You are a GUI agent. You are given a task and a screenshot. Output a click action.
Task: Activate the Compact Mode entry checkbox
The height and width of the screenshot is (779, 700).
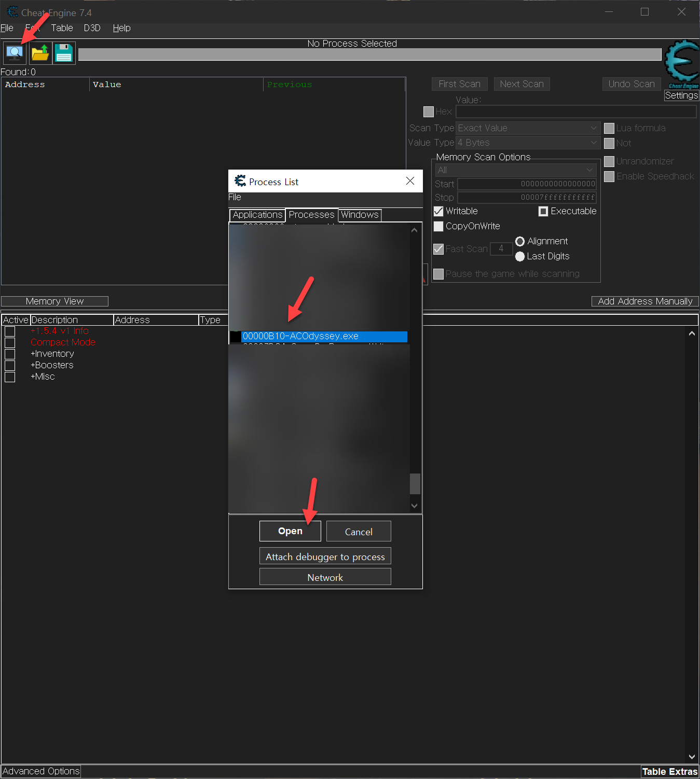click(10, 343)
